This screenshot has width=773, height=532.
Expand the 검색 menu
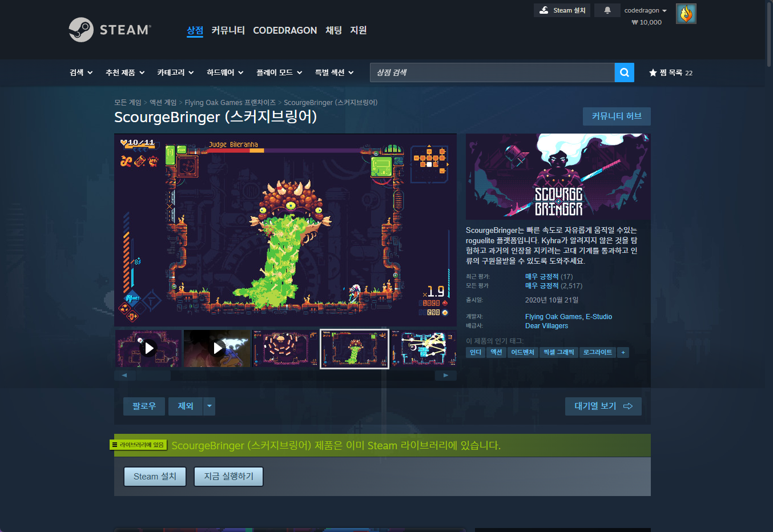81,72
